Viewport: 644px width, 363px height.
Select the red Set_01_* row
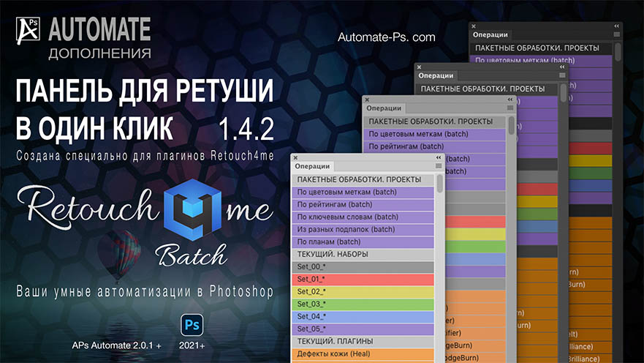coord(363,279)
